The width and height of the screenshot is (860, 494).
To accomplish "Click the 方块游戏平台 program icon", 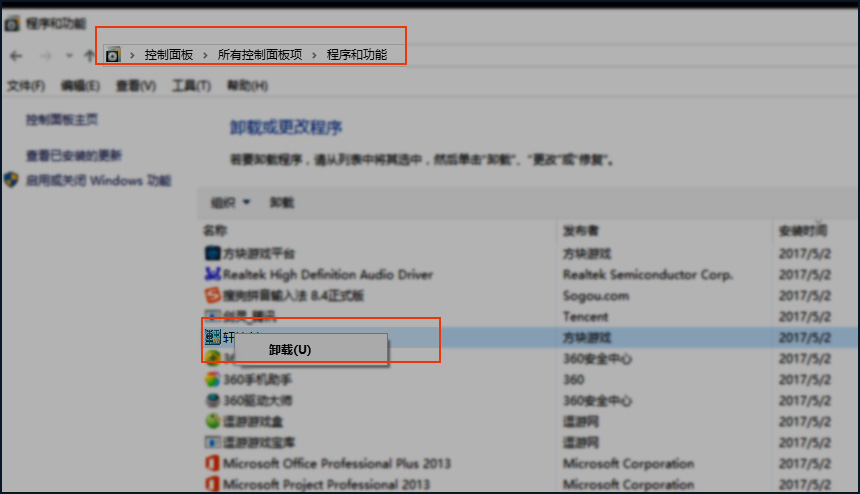I will click(212, 253).
